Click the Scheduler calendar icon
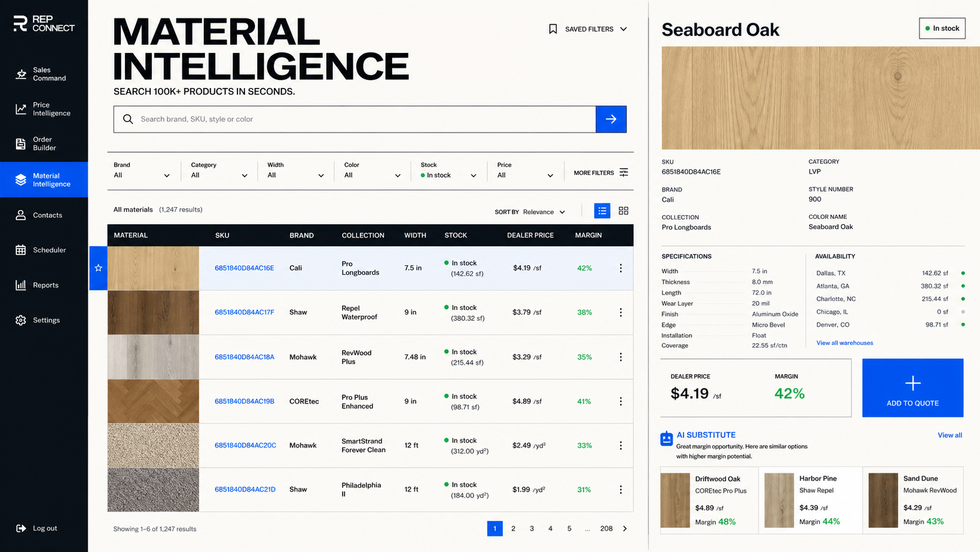This screenshot has height=552, width=980. (21, 250)
